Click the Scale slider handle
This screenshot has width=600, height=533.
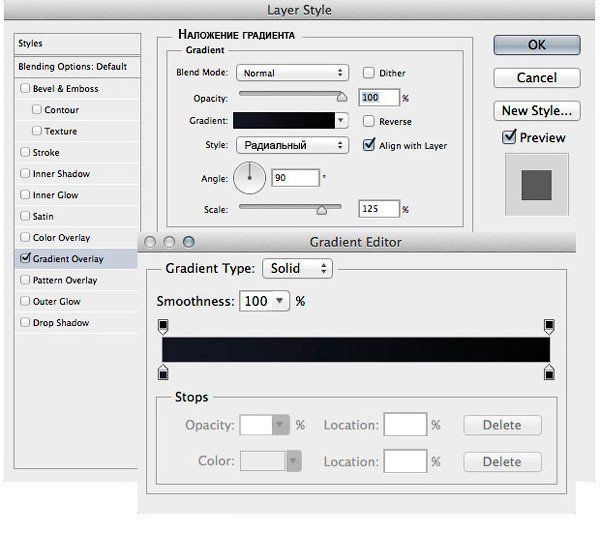[322, 210]
